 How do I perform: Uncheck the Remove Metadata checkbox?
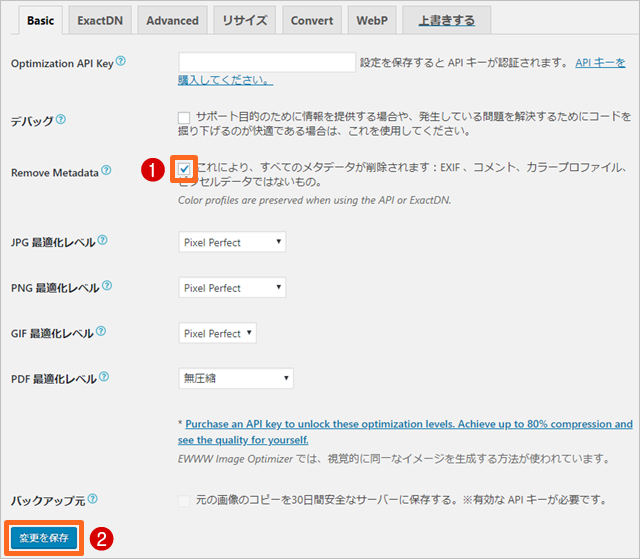[x=184, y=168]
